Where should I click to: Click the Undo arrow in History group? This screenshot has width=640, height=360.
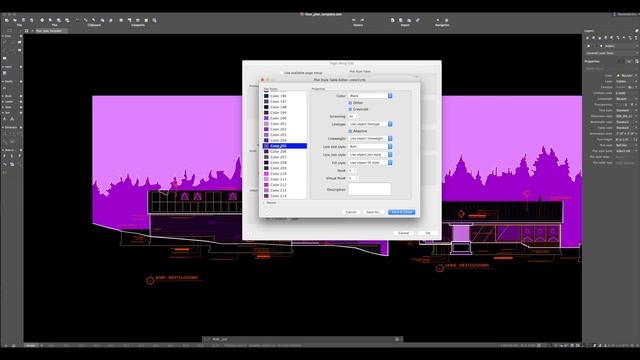[x=353, y=20]
